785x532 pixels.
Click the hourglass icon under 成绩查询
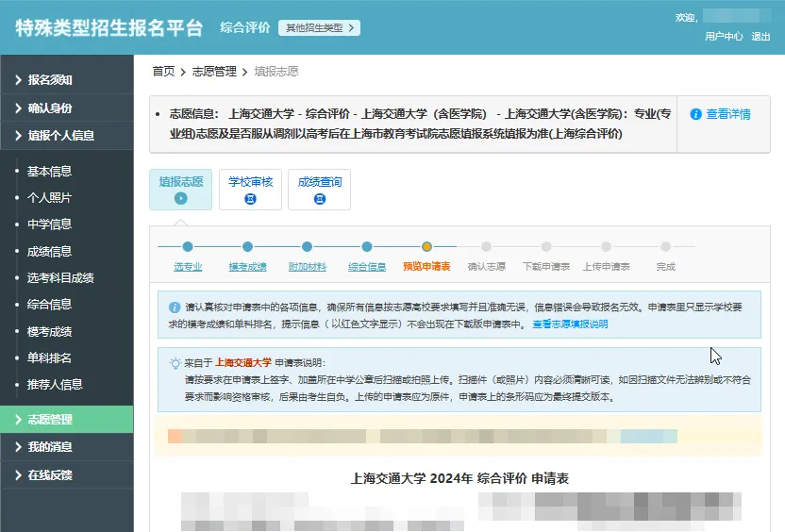point(319,199)
